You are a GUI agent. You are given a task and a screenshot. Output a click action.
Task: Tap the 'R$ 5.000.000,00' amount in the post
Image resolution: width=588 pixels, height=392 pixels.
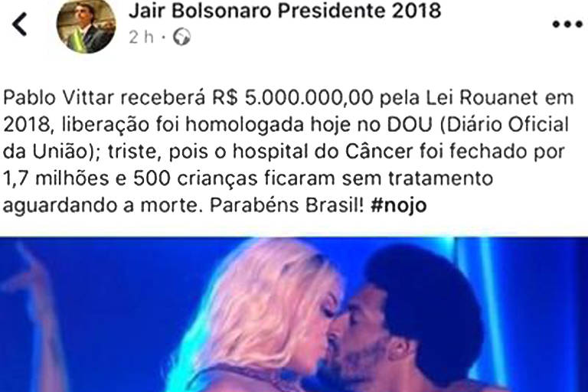click(x=293, y=98)
